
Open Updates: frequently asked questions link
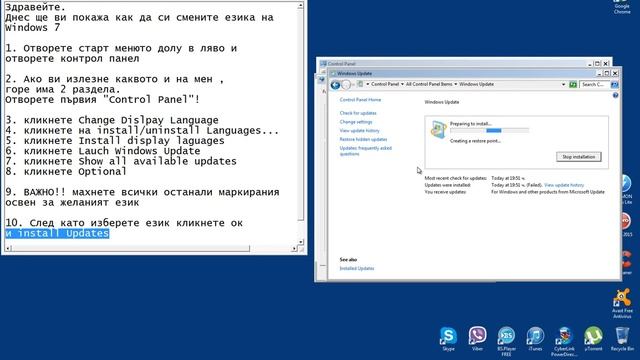point(366,151)
